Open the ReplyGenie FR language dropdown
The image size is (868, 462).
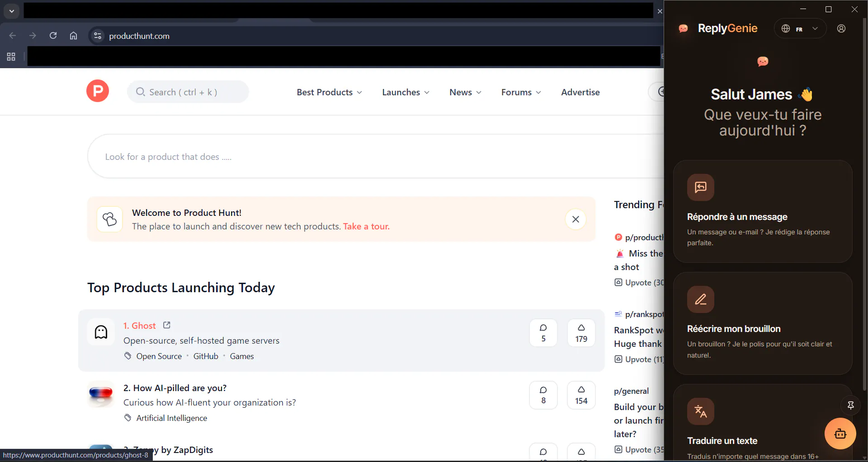(800, 28)
